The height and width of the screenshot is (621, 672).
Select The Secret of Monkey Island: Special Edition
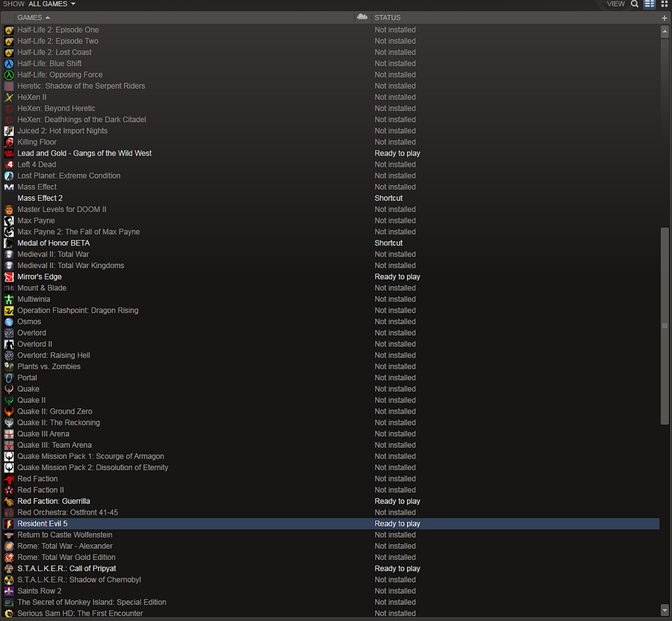[92, 602]
